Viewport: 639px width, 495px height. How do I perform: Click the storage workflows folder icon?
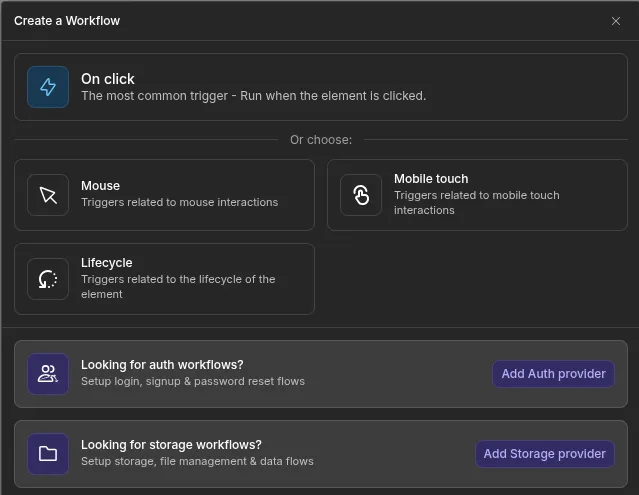48,453
